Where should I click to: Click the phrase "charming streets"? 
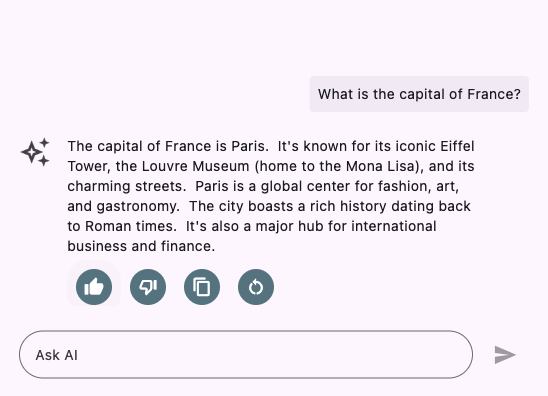point(125,186)
